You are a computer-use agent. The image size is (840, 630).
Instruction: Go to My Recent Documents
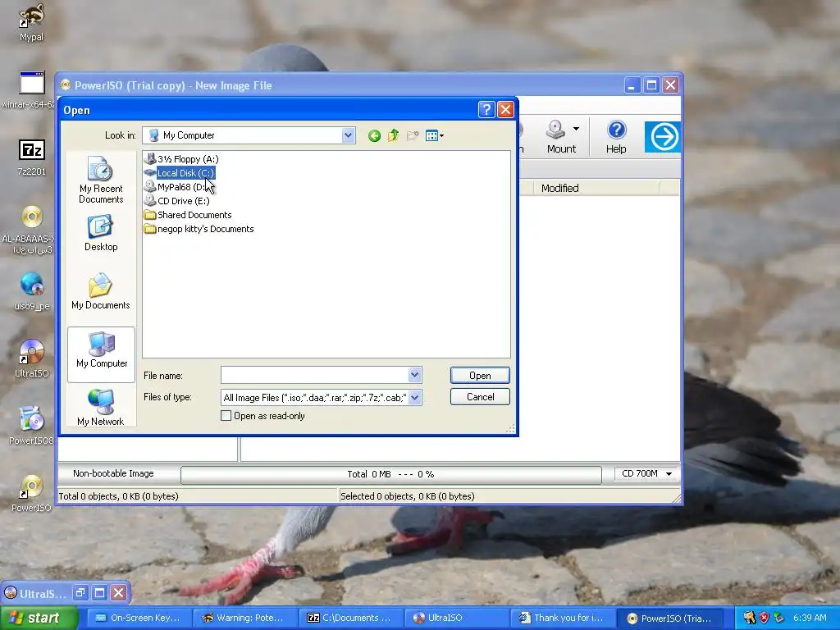tap(101, 180)
